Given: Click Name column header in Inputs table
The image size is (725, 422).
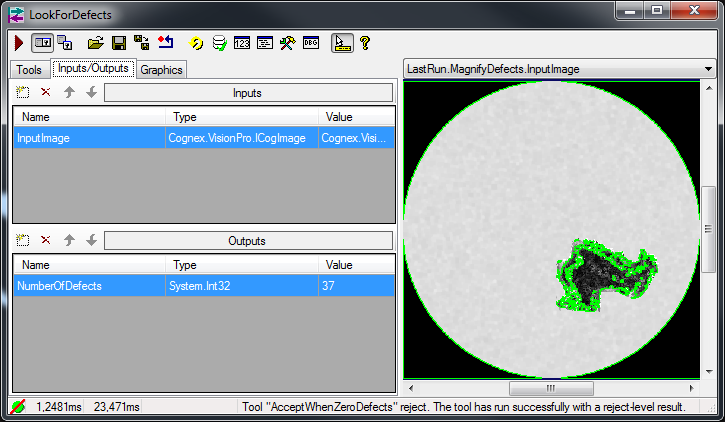Looking at the screenshot, I should 89,117.
